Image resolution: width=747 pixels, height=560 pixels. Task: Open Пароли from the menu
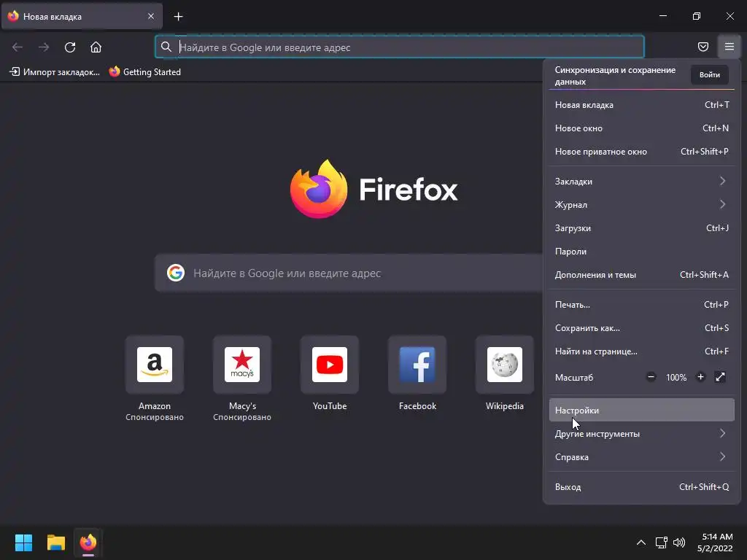coord(642,252)
